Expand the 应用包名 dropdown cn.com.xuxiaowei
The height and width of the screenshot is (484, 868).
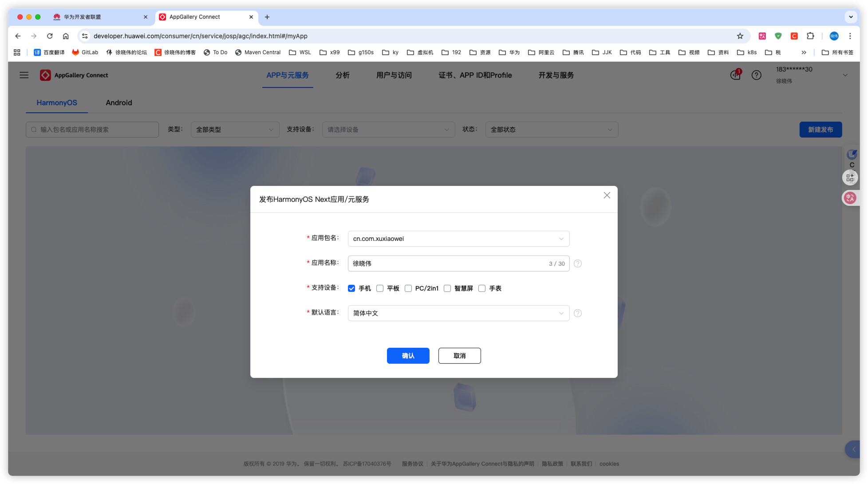458,239
